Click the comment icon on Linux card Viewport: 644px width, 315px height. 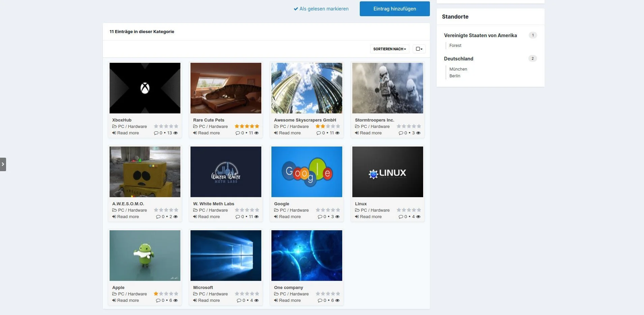click(x=401, y=217)
